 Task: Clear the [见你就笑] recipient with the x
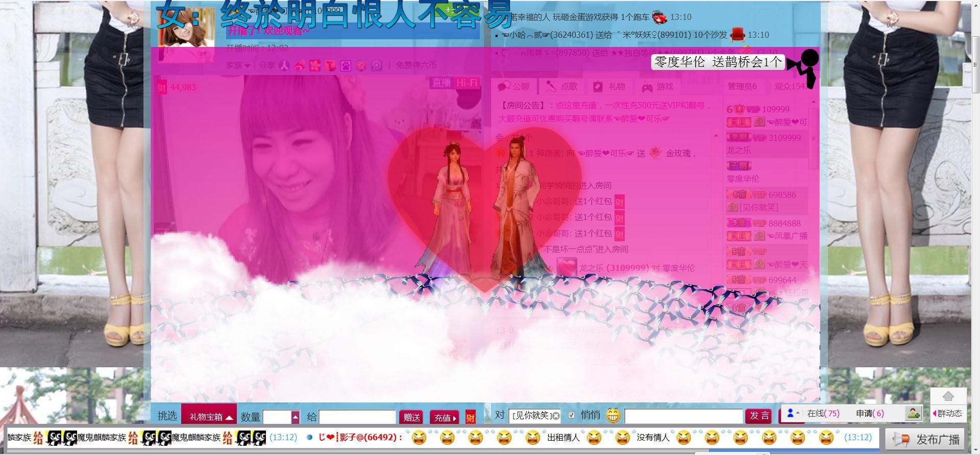[556, 416]
